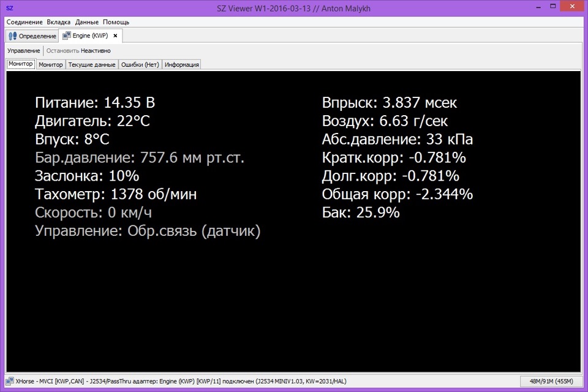
Task: Select the second Монитор sub-tab
Action: pos(51,64)
